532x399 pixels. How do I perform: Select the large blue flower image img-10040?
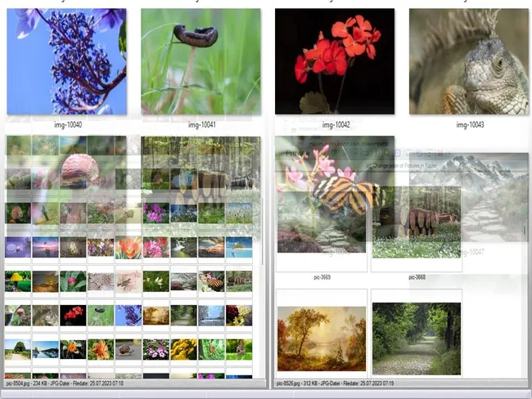click(66, 61)
